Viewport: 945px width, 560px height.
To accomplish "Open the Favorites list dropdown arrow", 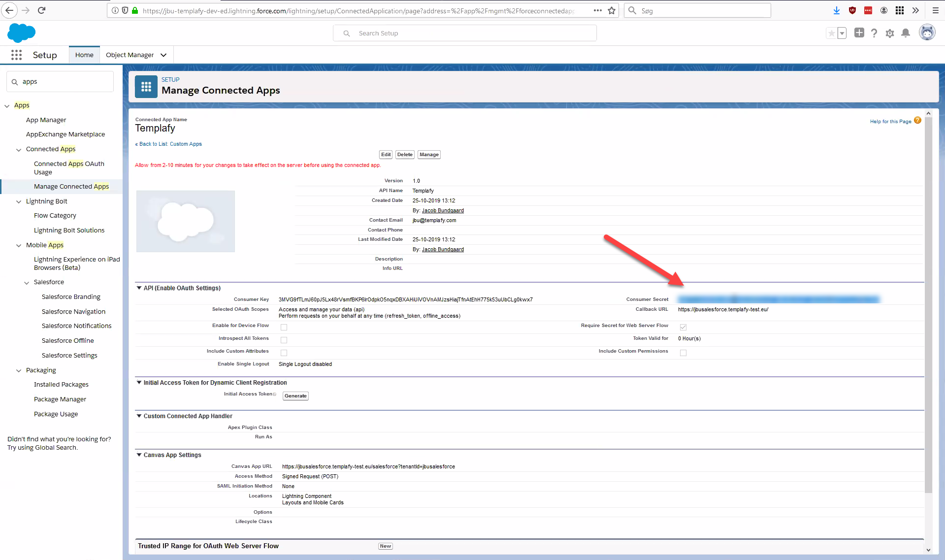I will tap(842, 33).
